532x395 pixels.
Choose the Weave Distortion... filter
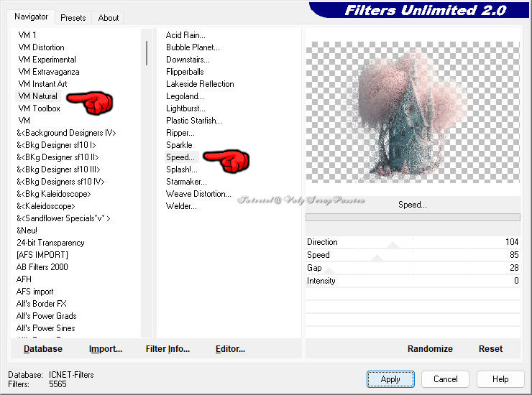[x=198, y=194]
